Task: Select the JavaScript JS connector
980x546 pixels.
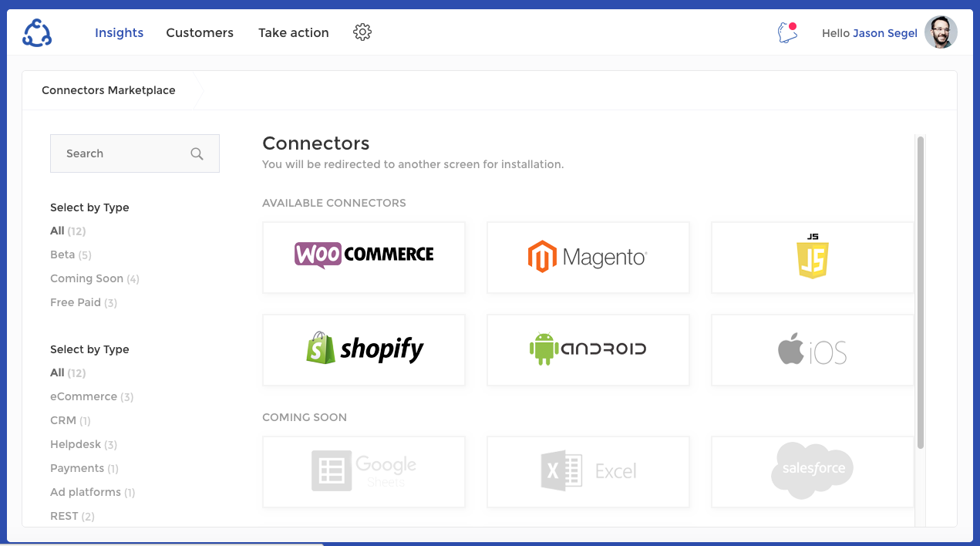Action: 813,258
